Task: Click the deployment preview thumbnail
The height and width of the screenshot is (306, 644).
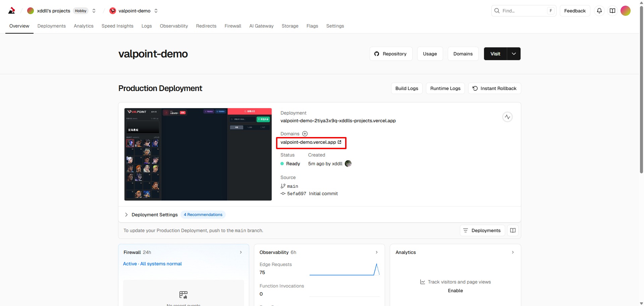Action: [x=198, y=154]
